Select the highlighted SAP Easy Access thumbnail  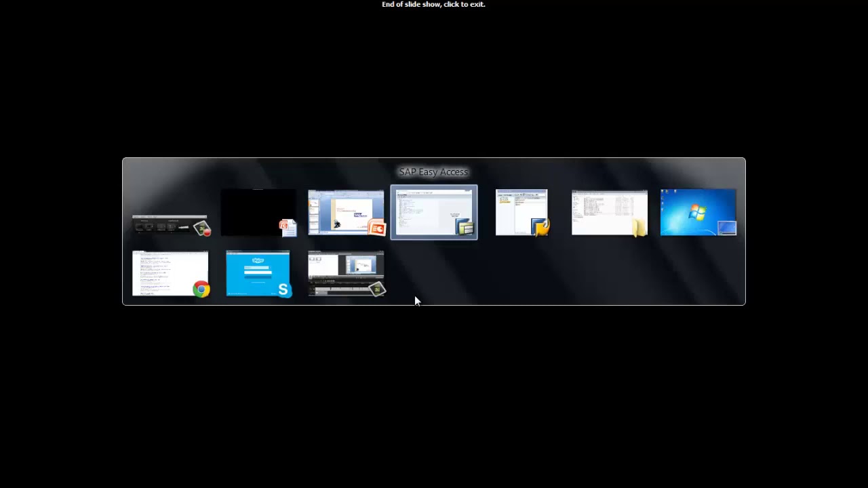[x=434, y=212]
